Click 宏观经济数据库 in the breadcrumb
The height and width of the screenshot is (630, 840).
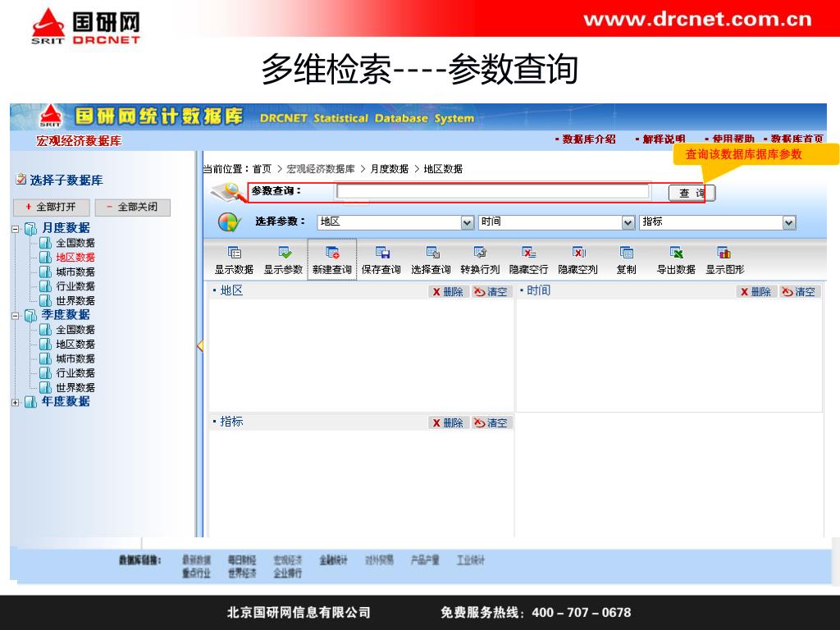(321, 169)
